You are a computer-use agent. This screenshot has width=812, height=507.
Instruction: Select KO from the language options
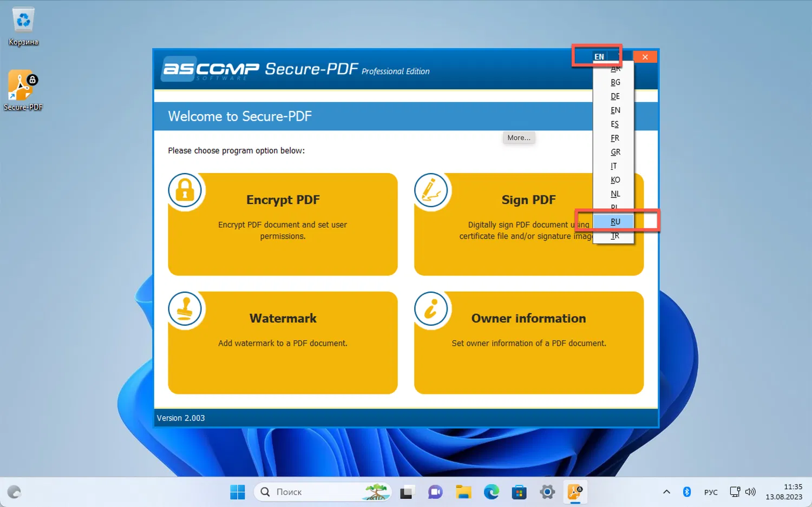pyautogui.click(x=615, y=179)
